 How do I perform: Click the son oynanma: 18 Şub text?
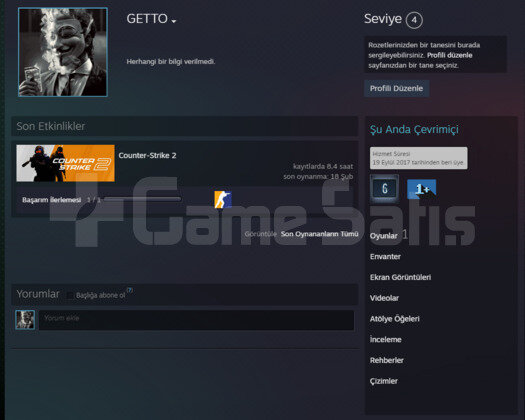tap(318, 177)
